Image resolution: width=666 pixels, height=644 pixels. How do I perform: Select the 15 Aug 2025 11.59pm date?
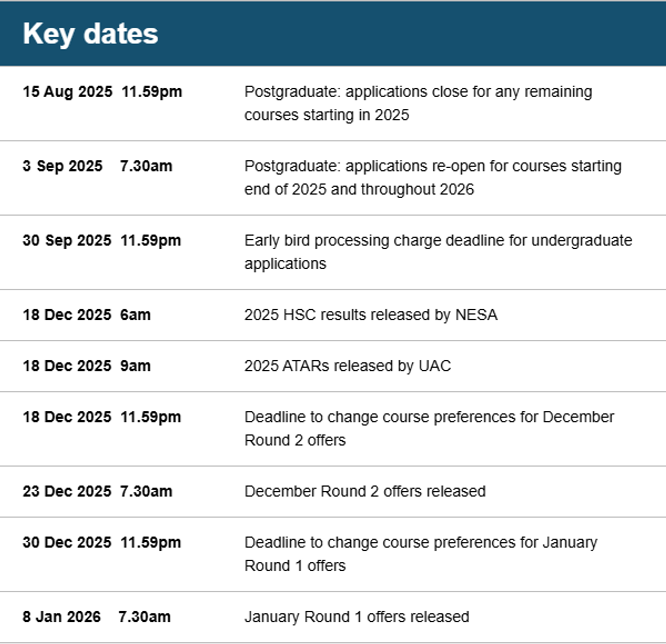(x=102, y=92)
